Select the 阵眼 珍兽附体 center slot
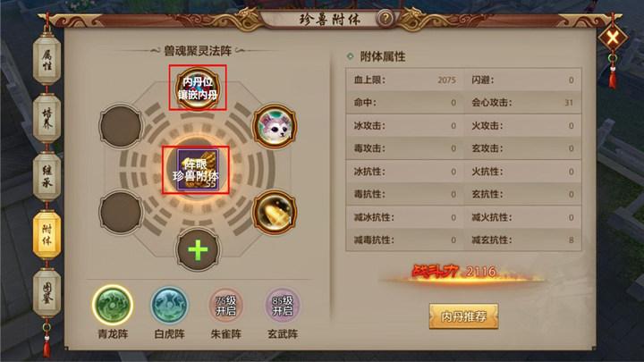The image size is (644, 362). pyautogui.click(x=197, y=170)
